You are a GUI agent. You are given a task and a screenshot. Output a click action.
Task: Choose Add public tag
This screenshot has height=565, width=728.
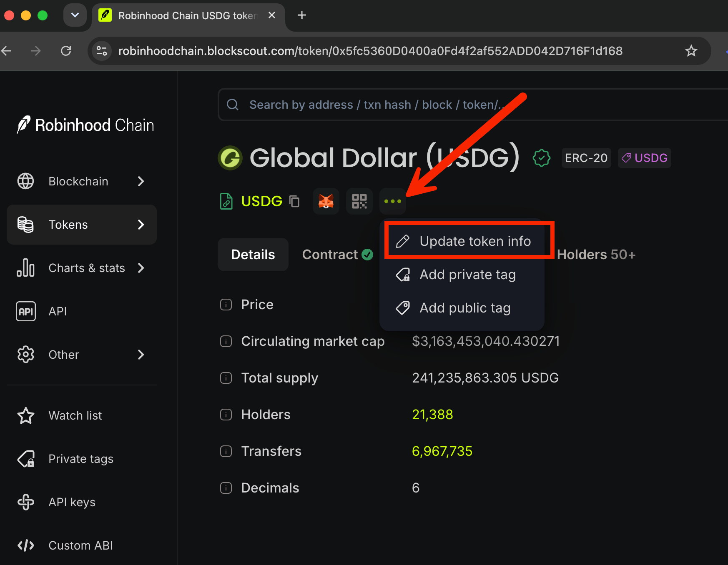(x=462, y=308)
